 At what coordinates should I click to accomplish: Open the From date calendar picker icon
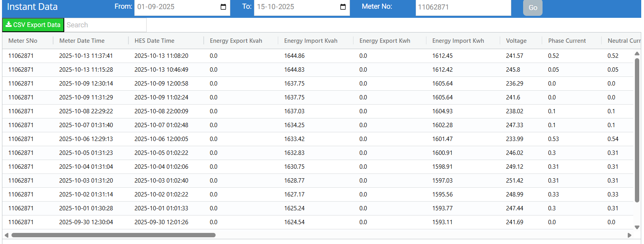tap(223, 7)
